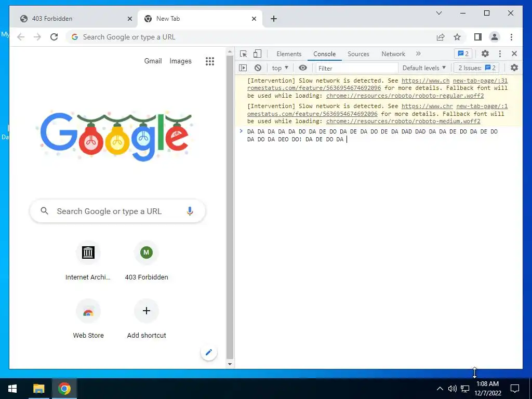Open File Explorer from taskbar
This screenshot has height=399, width=532.
coord(38,389)
